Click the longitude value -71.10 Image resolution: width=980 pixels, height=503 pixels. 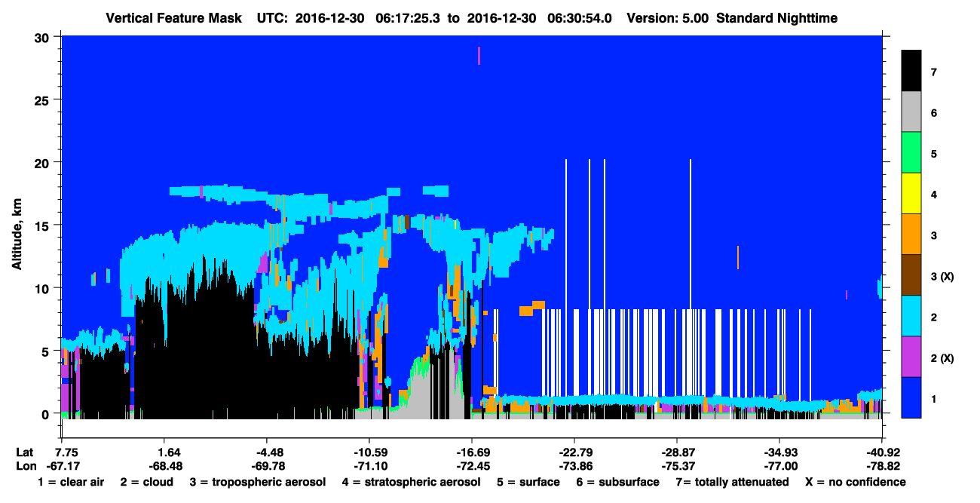click(x=369, y=466)
